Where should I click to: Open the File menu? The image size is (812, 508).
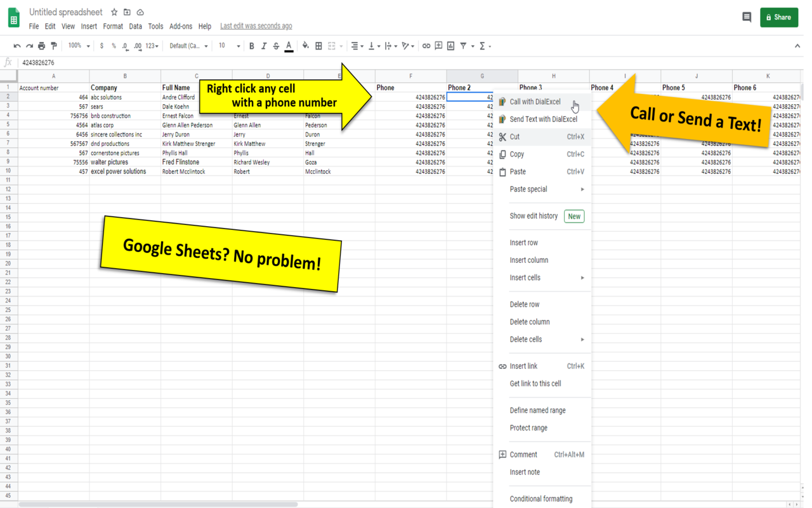(x=34, y=26)
